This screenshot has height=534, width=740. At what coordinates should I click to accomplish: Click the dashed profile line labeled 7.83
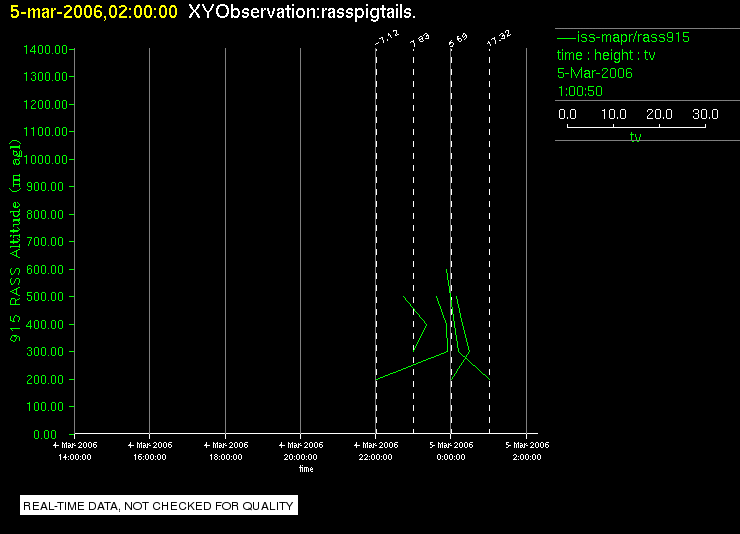(413, 241)
